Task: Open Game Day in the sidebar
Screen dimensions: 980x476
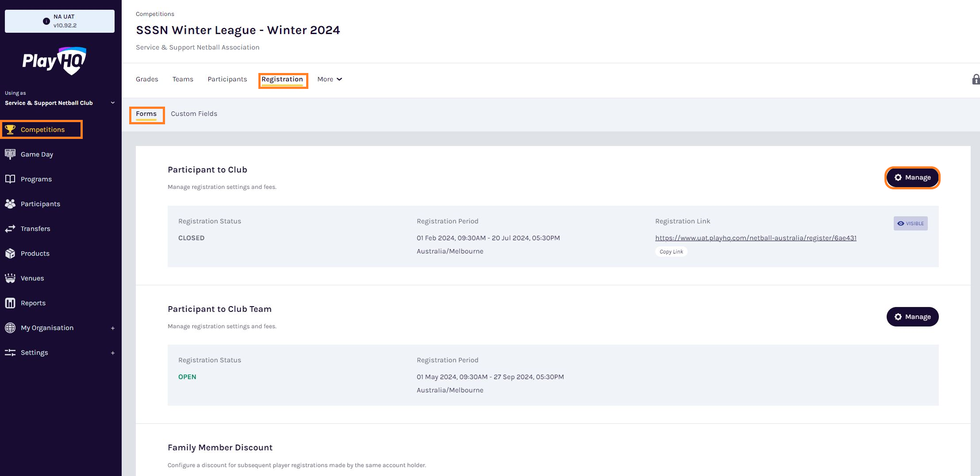Action: 37,154
